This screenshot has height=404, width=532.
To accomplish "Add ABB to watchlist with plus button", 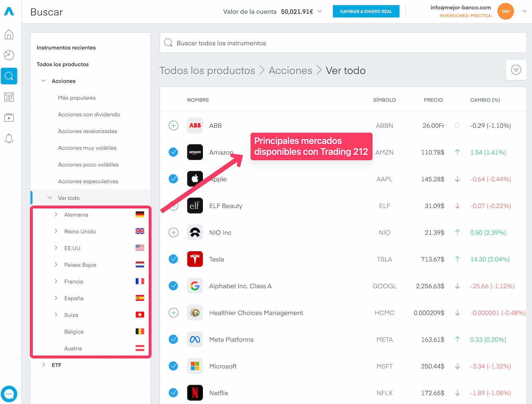I will (x=173, y=125).
